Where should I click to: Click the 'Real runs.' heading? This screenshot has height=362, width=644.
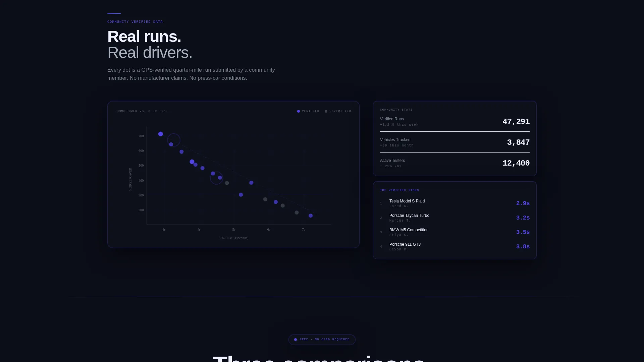pos(144,37)
